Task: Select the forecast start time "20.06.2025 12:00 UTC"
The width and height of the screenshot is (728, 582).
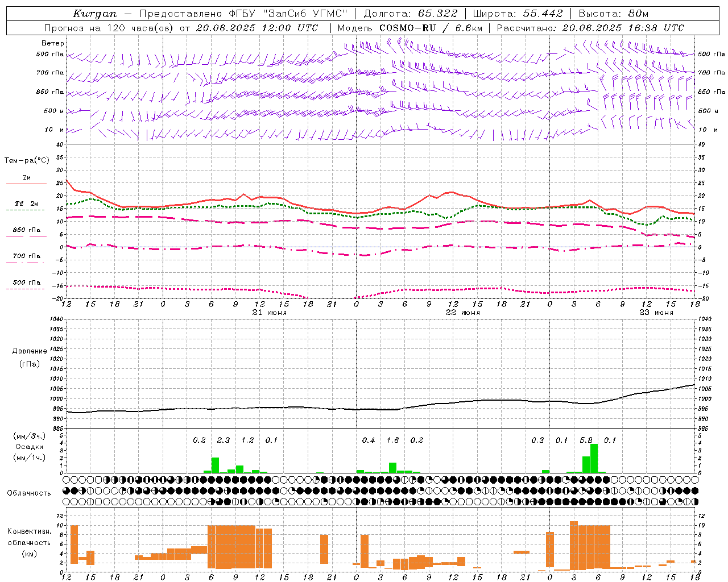Action: pyautogui.click(x=257, y=28)
